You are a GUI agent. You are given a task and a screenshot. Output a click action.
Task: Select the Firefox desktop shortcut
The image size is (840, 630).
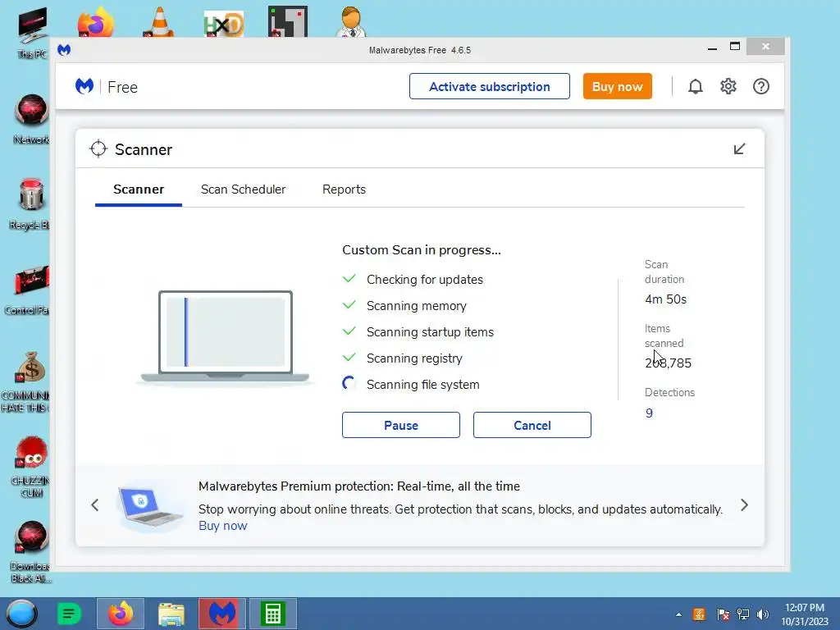tap(95, 22)
